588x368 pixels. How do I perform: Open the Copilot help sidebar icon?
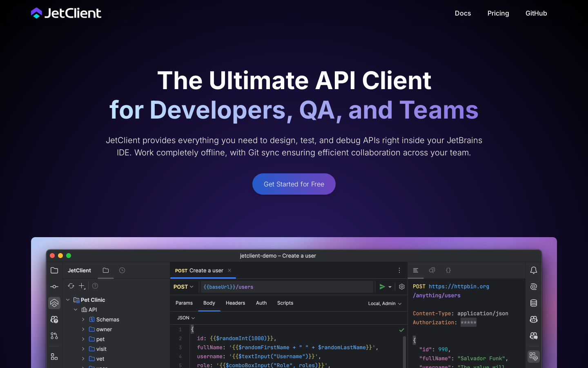pyautogui.click(x=54, y=319)
